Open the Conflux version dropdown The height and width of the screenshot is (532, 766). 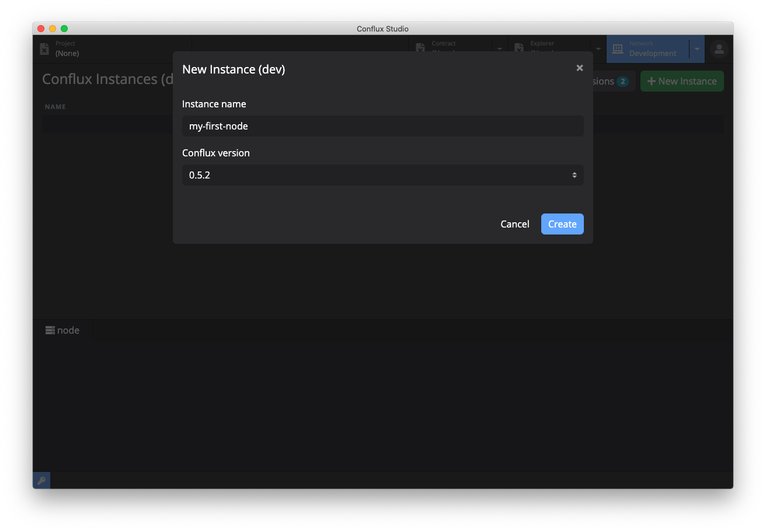(383, 175)
